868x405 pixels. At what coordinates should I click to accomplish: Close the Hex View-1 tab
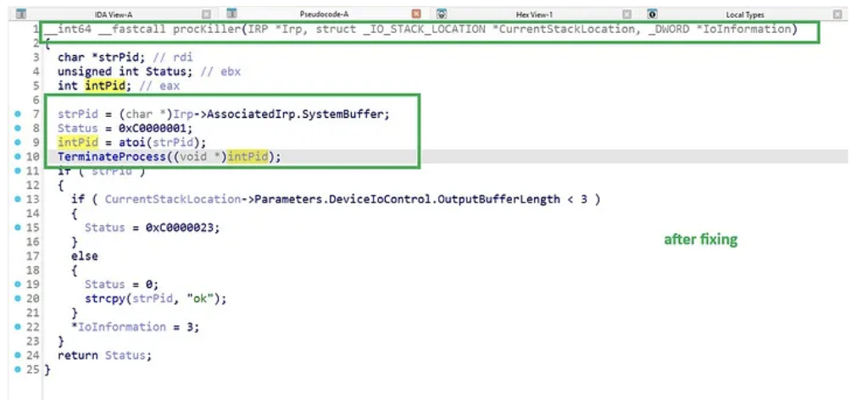pyautogui.click(x=626, y=14)
